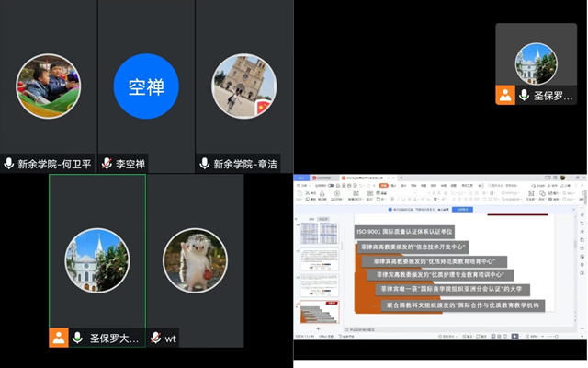Click the highlighted orange slide thumbnail in shared panel
Image resolution: width=588 pixels, height=368 pixels.
click(x=320, y=311)
